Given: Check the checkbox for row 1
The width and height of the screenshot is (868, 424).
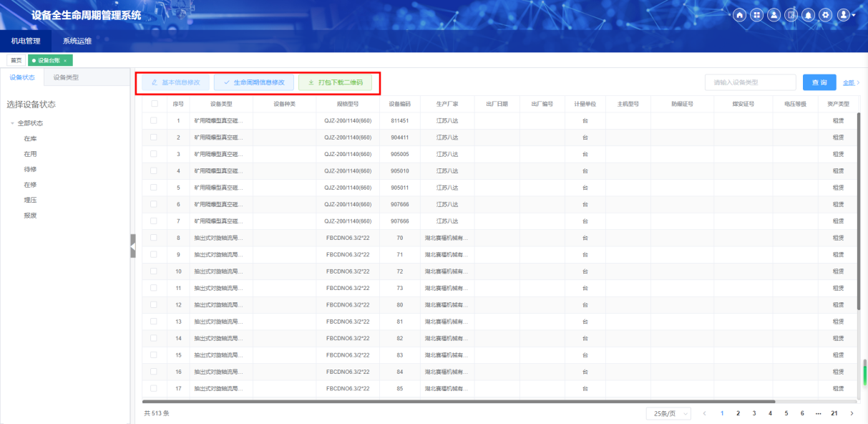Looking at the screenshot, I should click(x=154, y=120).
